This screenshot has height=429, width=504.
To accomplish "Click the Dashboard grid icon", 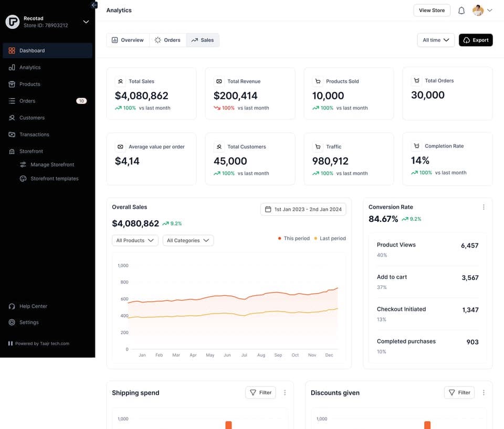I will click(12, 50).
